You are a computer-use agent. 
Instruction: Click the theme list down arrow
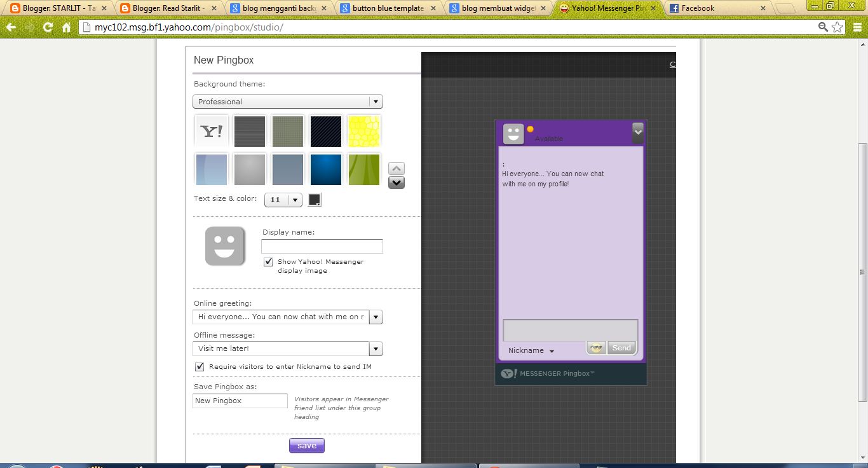(396, 182)
